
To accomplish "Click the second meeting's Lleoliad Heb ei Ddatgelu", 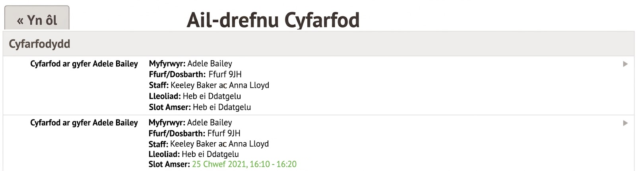I will (x=210, y=154).
